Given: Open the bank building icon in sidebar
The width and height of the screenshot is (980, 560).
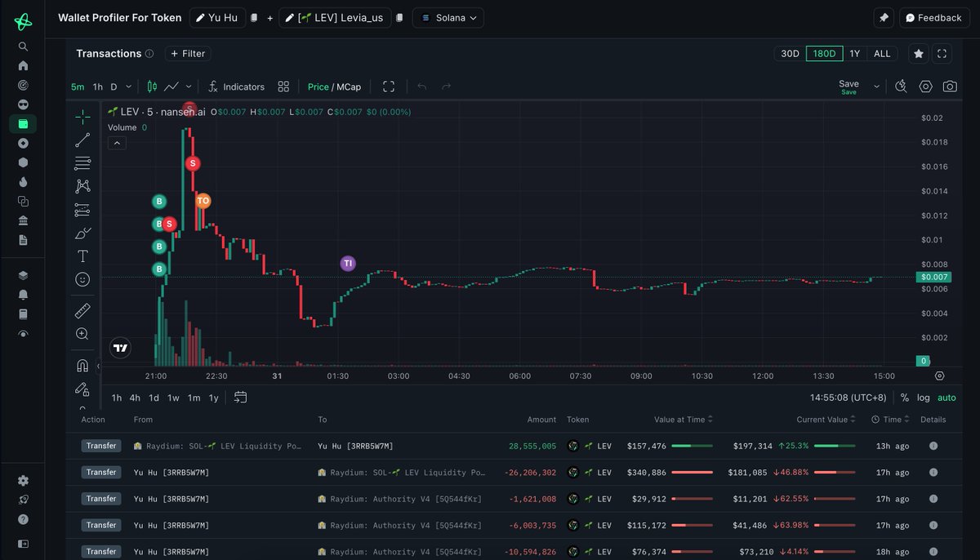Looking at the screenshot, I should (23, 220).
